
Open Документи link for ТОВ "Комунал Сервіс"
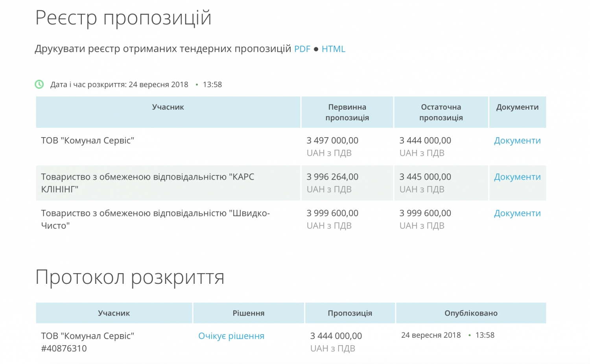tap(517, 141)
